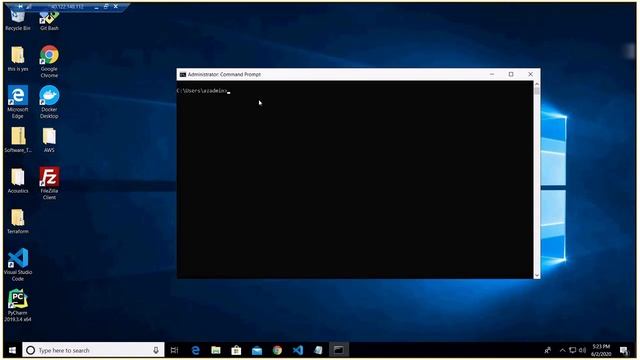
Task: Select the Software_T... folder on desktop
Action: 18,140
